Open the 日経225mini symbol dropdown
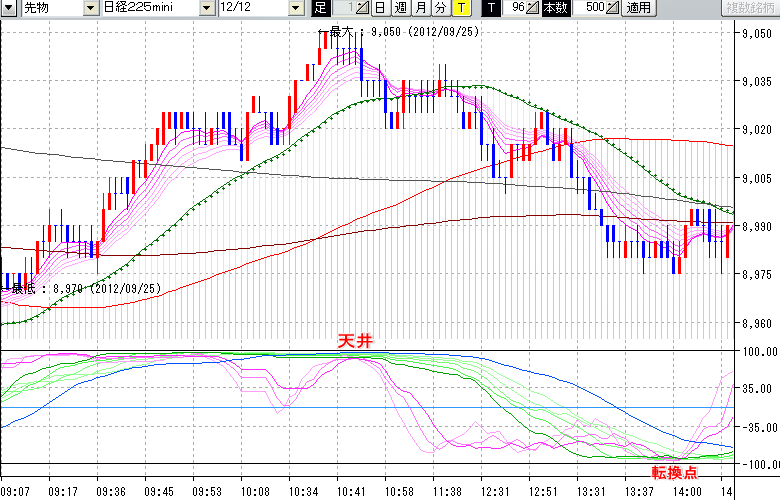The height and width of the screenshot is (500, 780). coord(206,8)
